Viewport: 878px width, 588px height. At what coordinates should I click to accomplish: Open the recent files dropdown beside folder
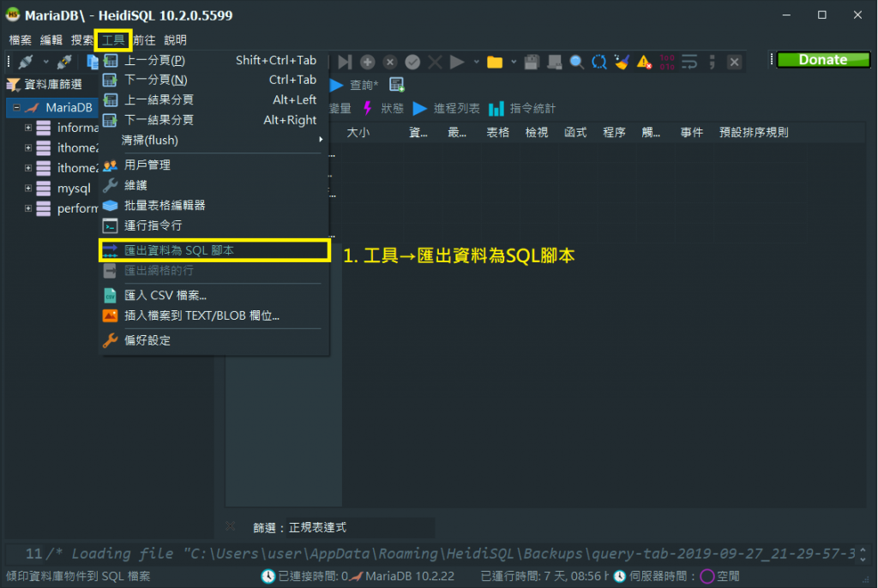(x=513, y=62)
